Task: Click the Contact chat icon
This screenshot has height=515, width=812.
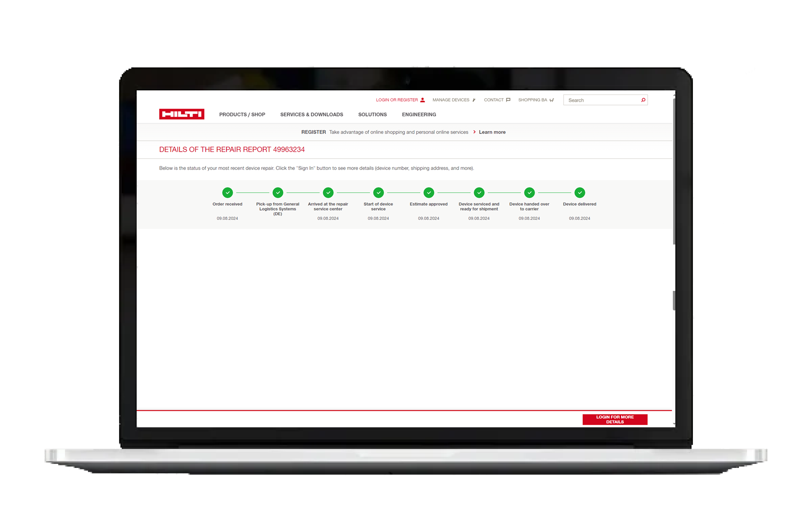Action: [x=508, y=100]
